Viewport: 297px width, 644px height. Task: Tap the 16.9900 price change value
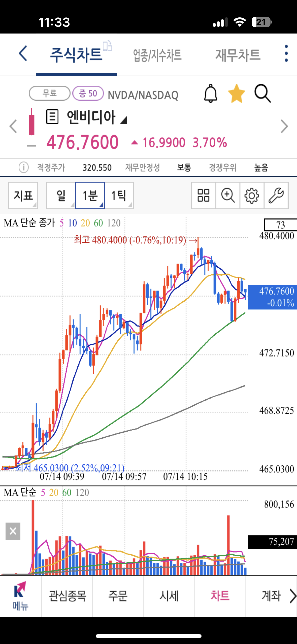point(164,143)
